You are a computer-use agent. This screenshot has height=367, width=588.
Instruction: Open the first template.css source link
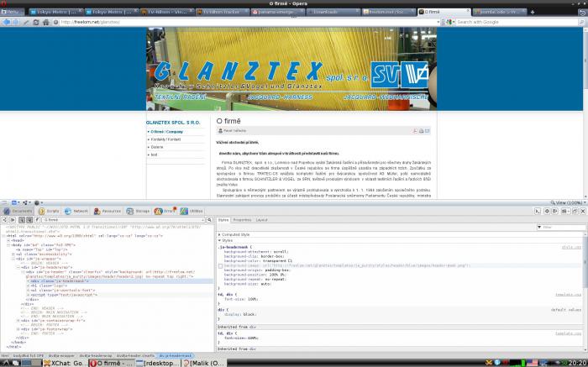[569, 295]
